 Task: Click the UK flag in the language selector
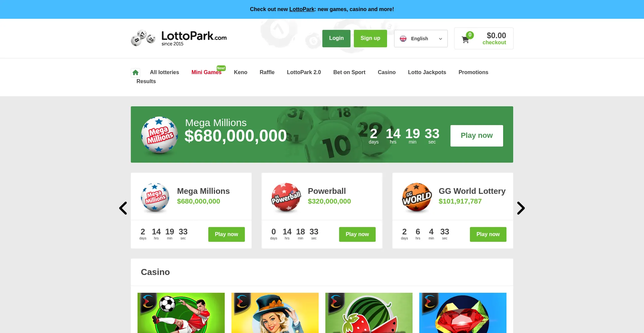point(403,39)
